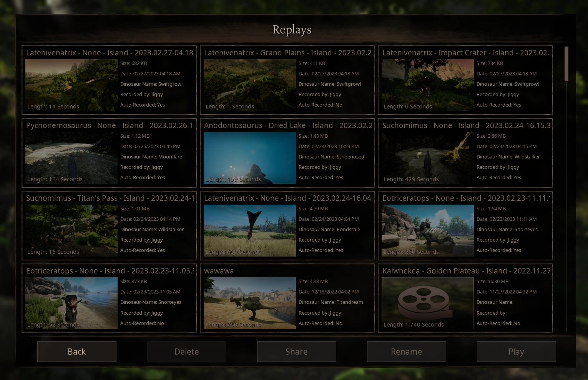Screen dimensions: 588x380
Task: Click the Kaiwhekea Golden Plateau replay title
Action: tap(466, 271)
